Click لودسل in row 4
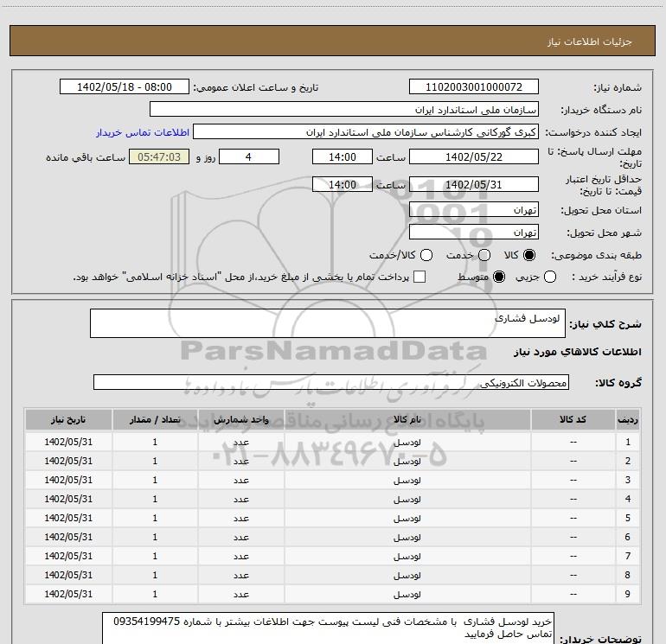 coord(407,500)
